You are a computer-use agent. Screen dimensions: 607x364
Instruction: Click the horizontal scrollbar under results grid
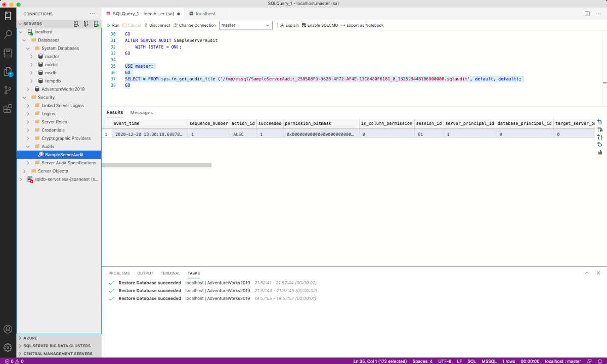156,165
